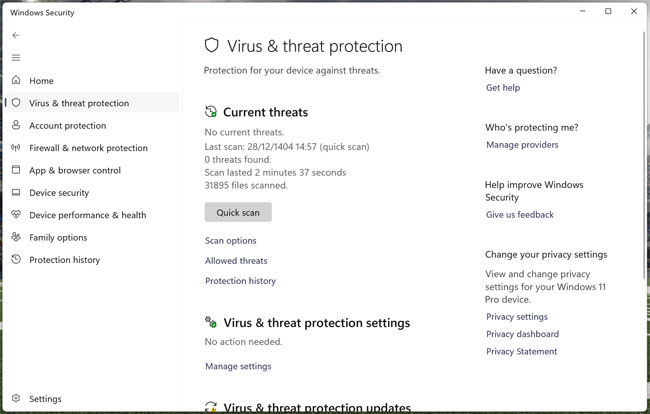Click the 'Scan lasted 2 minutes 37 seconds' text
Image resolution: width=650 pixels, height=414 pixels.
click(275, 172)
